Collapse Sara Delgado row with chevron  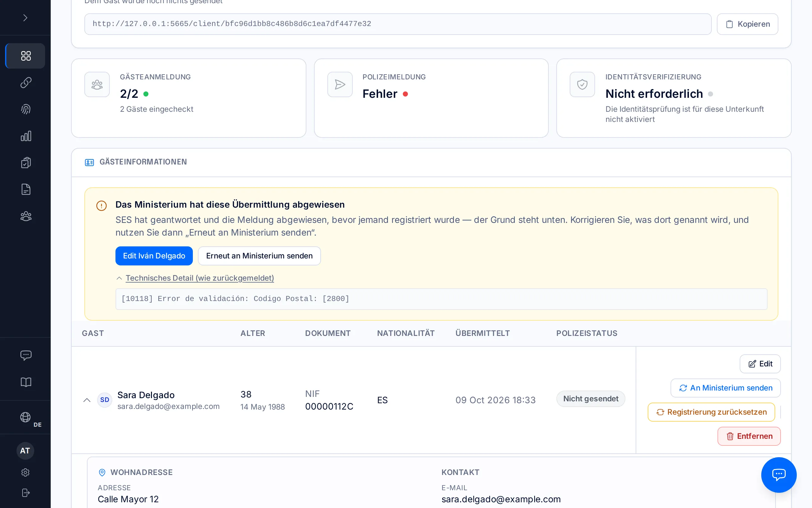click(87, 400)
